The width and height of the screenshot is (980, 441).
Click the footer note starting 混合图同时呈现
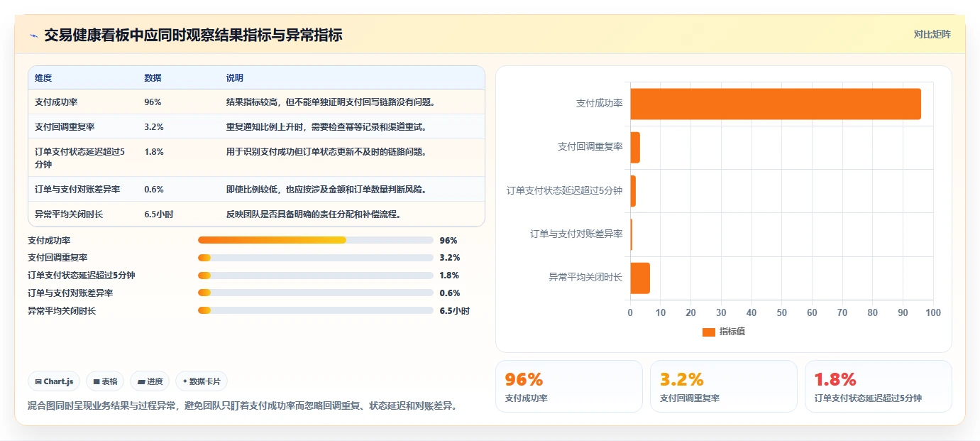click(242, 405)
